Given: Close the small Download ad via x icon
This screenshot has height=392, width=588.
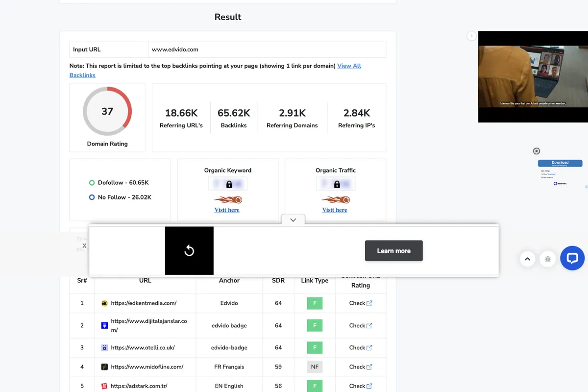Looking at the screenshot, I should [x=536, y=151].
